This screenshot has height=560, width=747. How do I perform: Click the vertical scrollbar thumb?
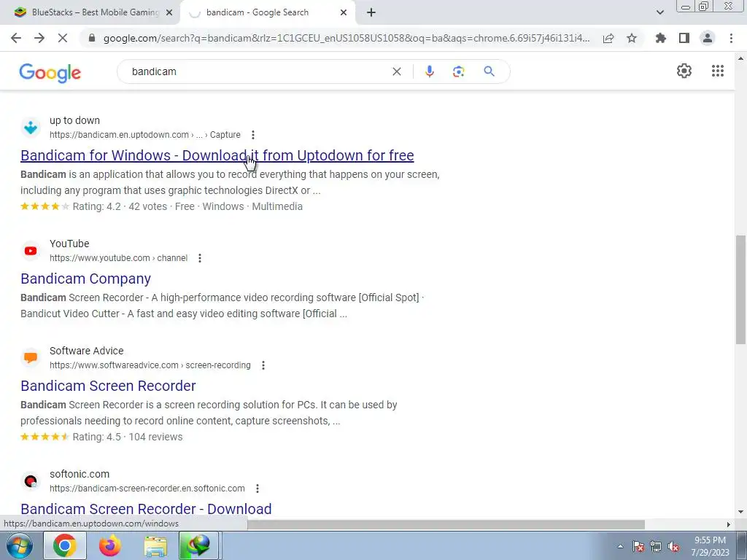pos(740,289)
